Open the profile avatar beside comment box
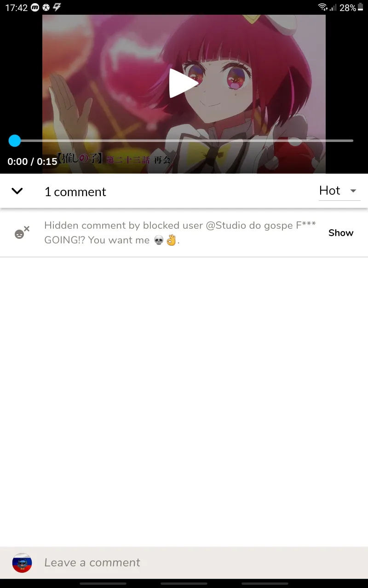The width and height of the screenshot is (368, 588). coord(22,563)
